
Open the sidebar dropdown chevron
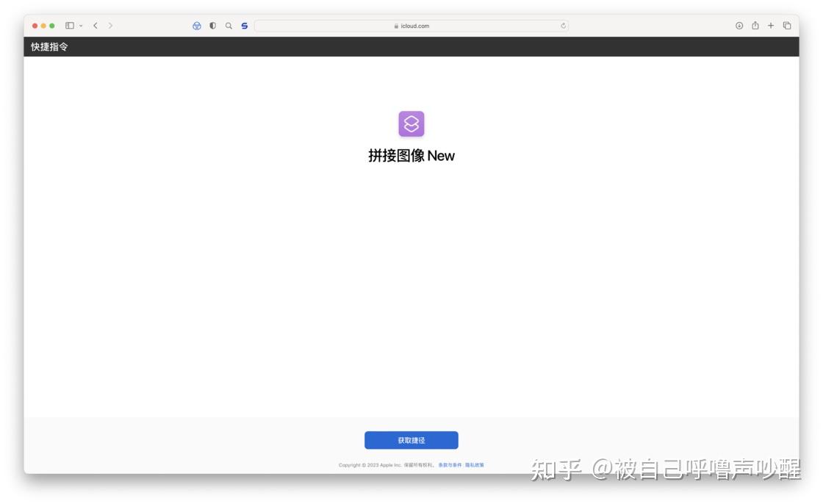(81, 26)
